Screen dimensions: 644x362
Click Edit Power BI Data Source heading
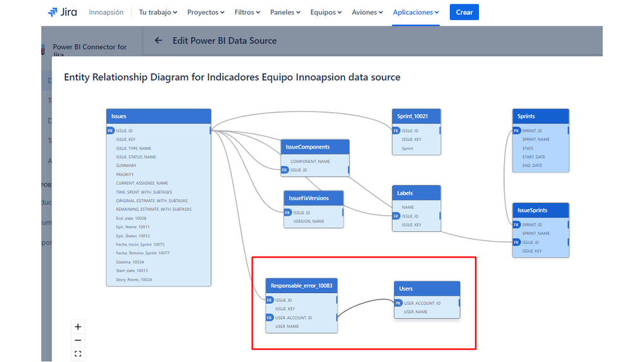click(224, 41)
